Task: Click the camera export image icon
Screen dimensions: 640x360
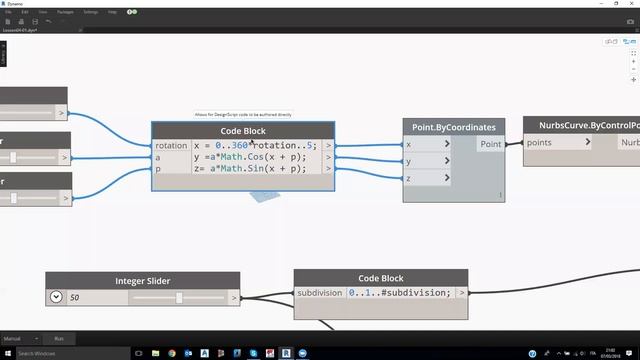Action: pos(630,22)
